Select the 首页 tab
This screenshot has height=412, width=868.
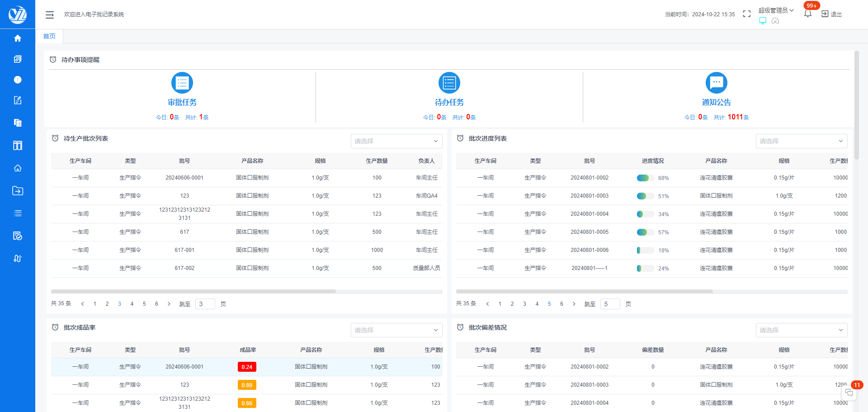[49, 36]
